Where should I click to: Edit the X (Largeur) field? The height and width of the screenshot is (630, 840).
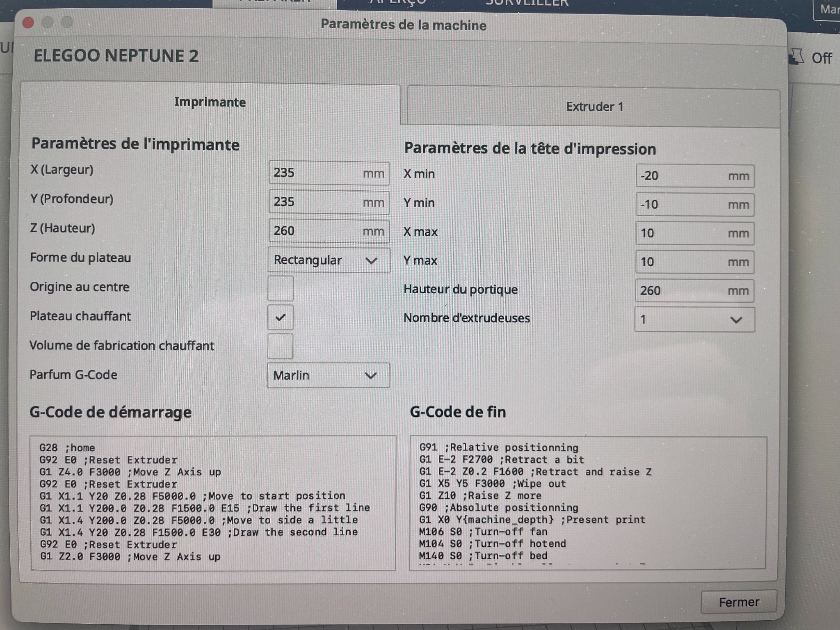[329, 173]
